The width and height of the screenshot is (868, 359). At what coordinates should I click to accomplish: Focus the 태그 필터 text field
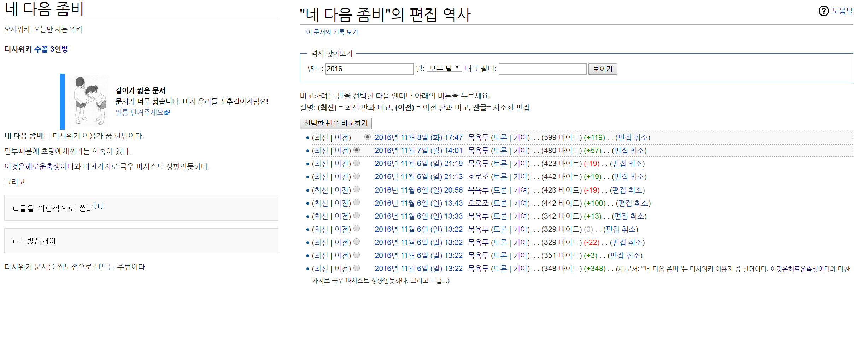click(x=542, y=69)
